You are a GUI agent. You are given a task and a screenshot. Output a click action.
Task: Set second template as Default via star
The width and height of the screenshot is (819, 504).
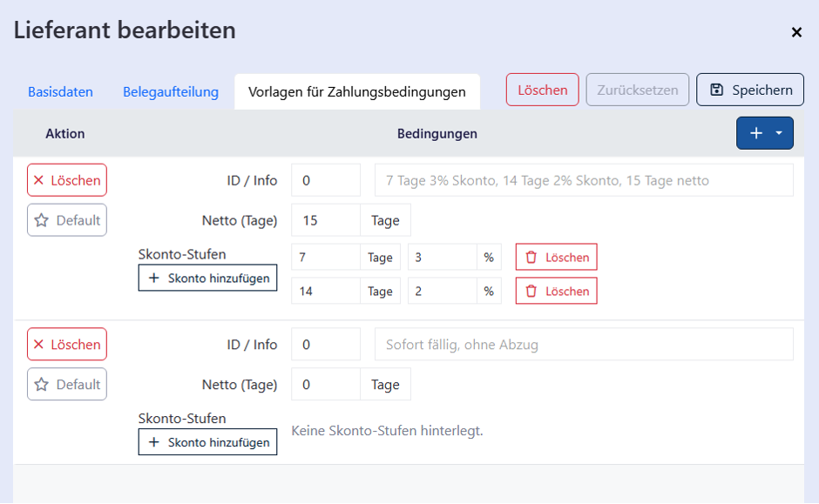[x=67, y=384]
